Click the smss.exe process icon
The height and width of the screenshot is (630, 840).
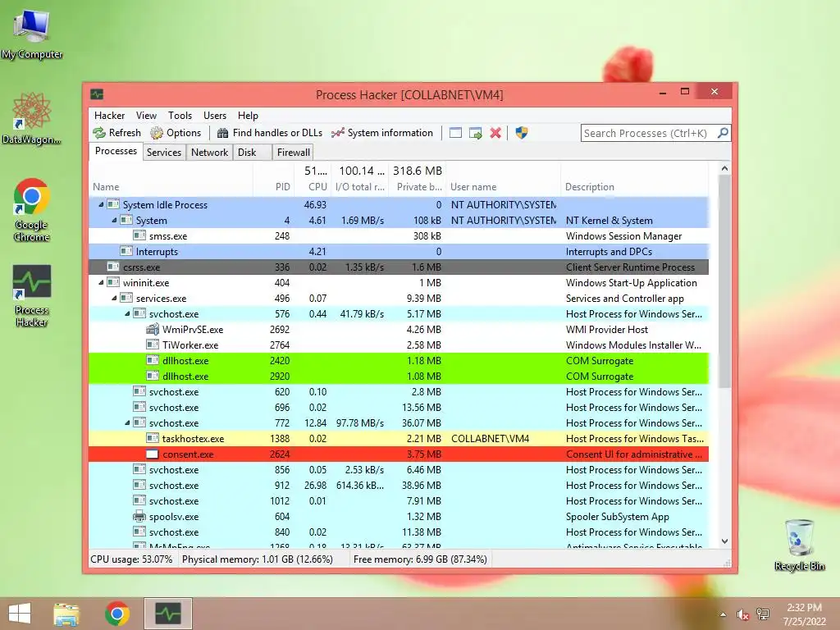click(139, 235)
